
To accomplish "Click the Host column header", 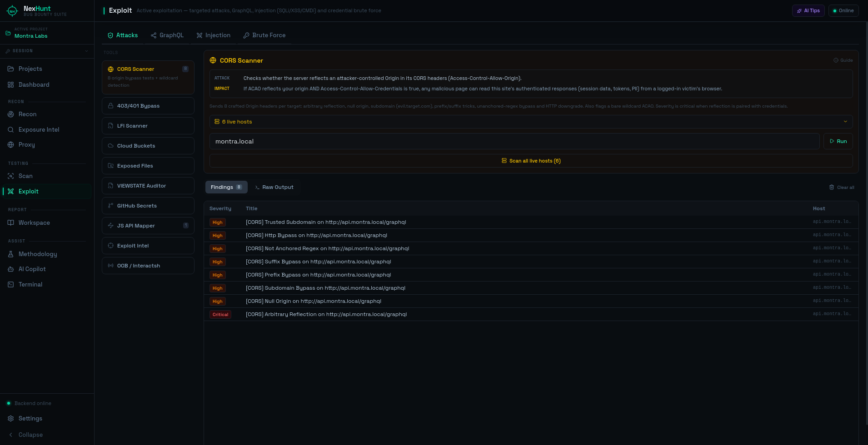I will pos(819,208).
